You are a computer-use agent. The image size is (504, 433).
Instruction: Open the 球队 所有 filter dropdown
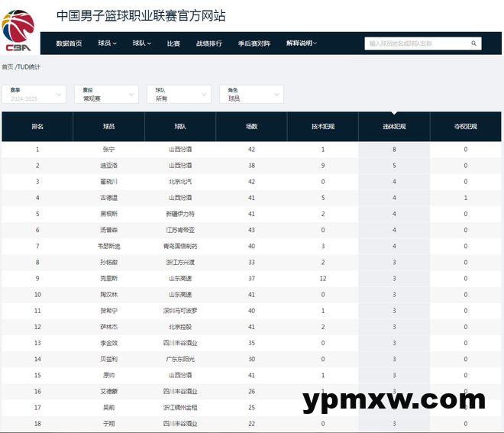[179, 94]
